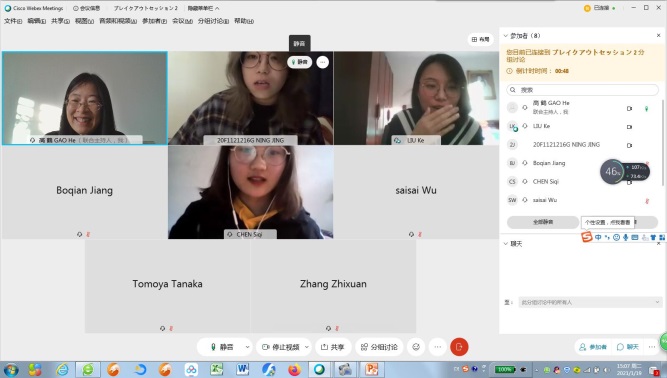Click the red leave meeting icon

pos(459,347)
